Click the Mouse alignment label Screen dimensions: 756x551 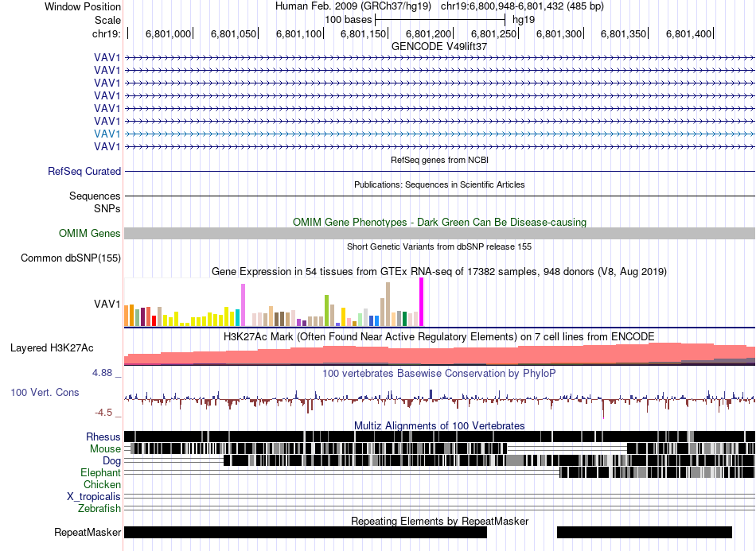[x=105, y=449]
